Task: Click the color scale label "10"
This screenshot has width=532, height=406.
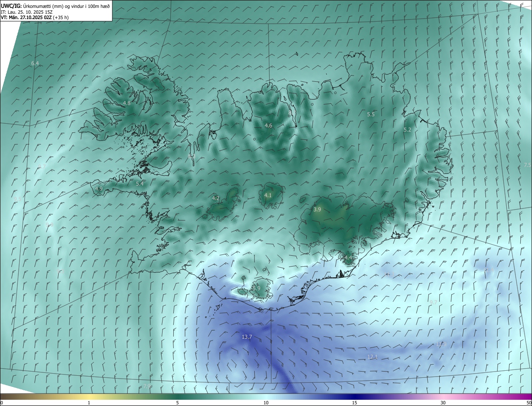Action: click(266, 403)
